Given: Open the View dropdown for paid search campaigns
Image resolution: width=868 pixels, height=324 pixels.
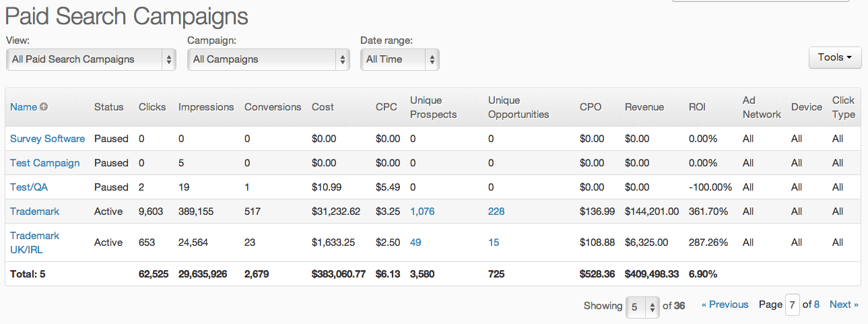Looking at the screenshot, I should point(91,59).
